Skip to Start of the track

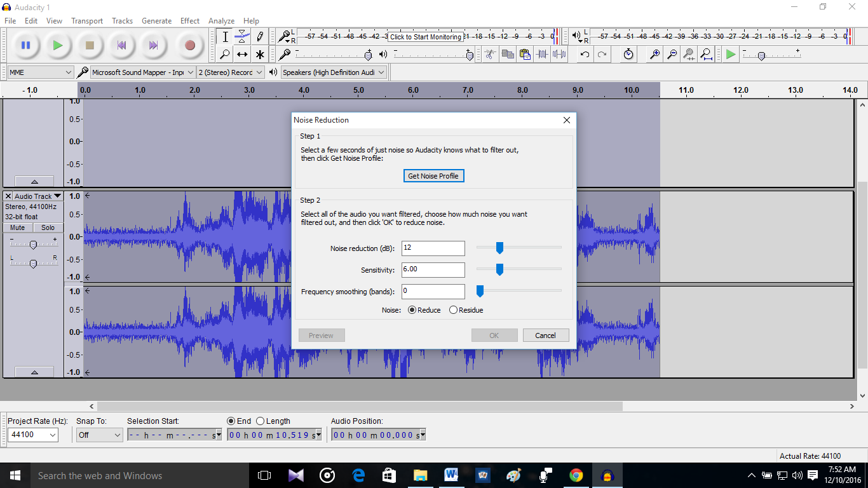(x=121, y=45)
